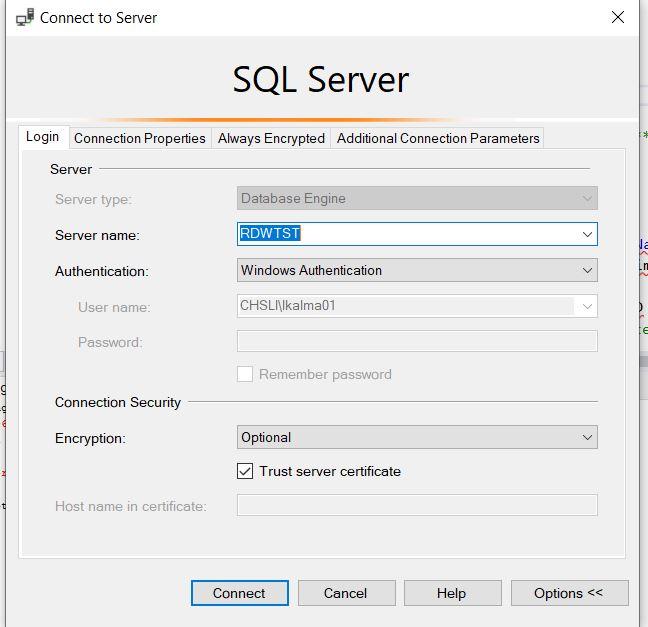The image size is (648, 627).
Task: Click the Password input field
Action: [417, 342]
